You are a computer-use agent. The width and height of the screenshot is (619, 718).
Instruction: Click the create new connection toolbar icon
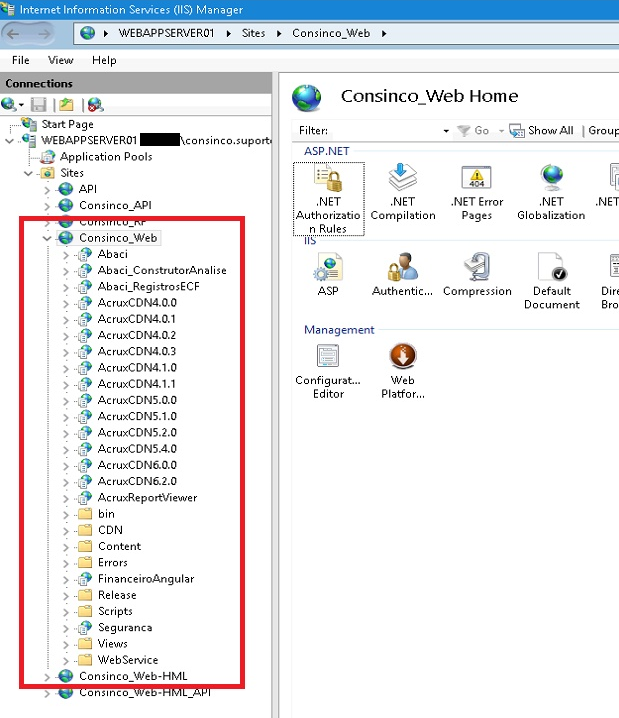9,104
